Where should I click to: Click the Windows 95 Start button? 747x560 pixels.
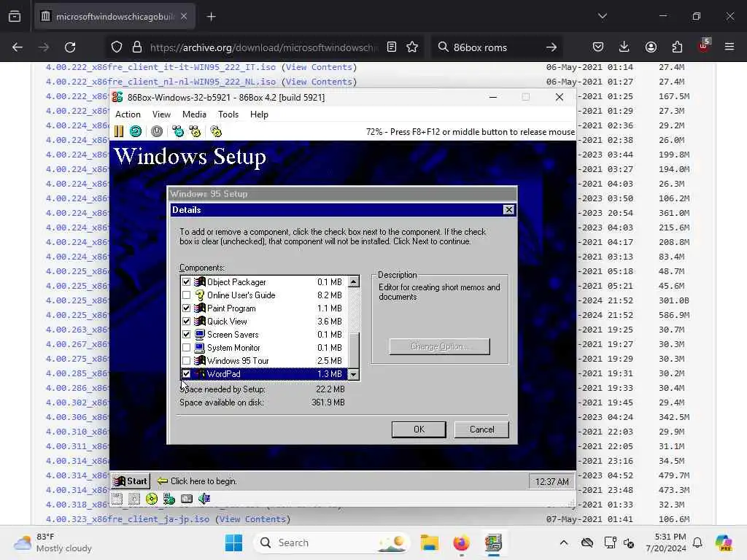(x=131, y=481)
